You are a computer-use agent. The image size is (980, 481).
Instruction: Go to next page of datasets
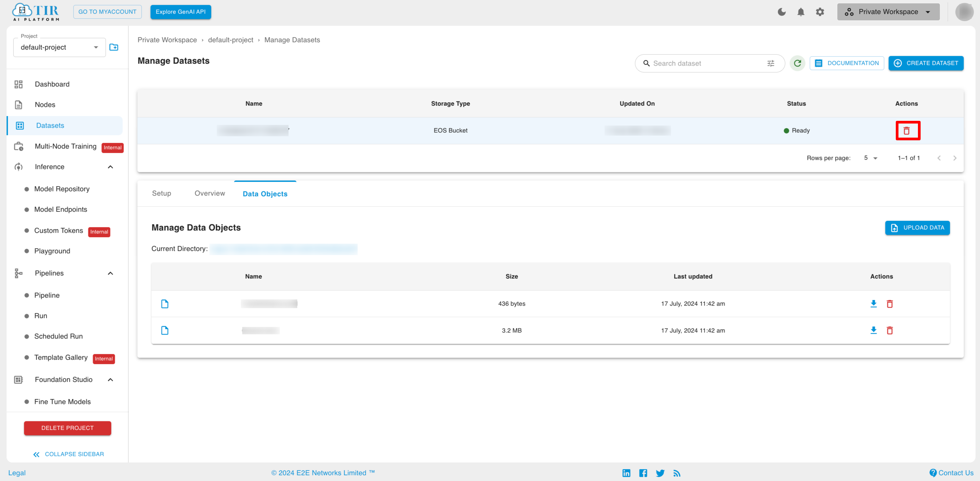coord(955,158)
